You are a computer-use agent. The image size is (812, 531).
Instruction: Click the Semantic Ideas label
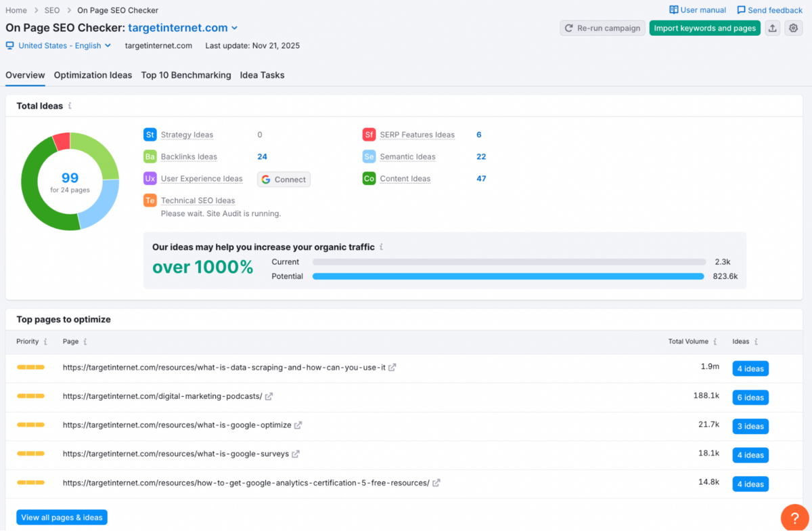408,156
